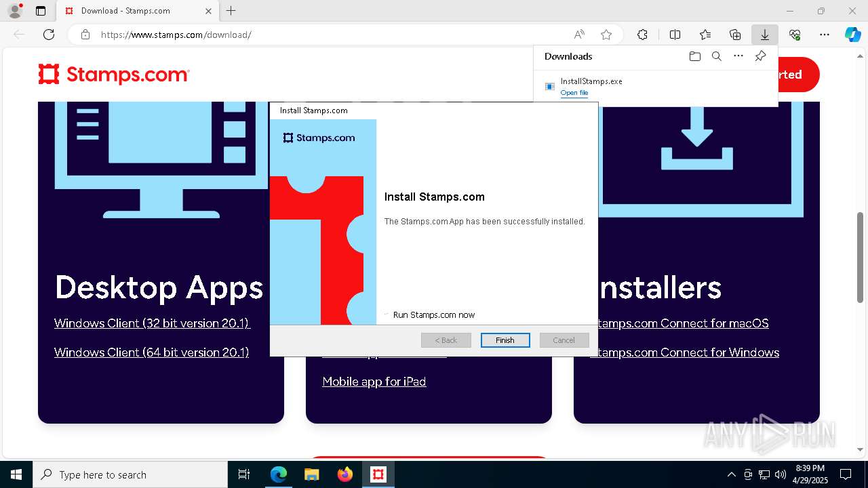Open downloads folder icon in panel
This screenshot has height=488, width=868.
(x=694, y=56)
